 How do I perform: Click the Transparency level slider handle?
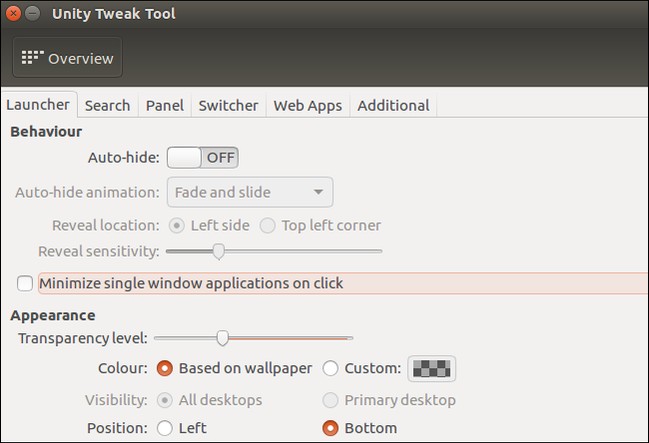click(x=223, y=338)
